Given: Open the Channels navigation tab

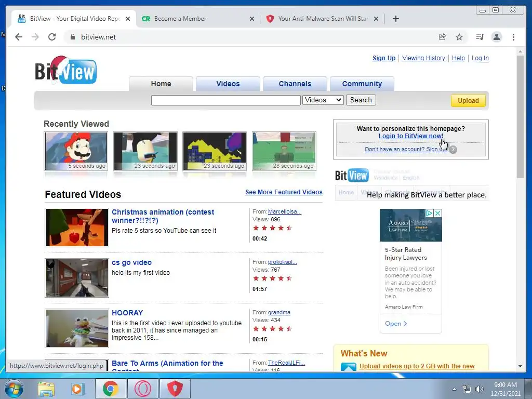Looking at the screenshot, I should coord(295,84).
